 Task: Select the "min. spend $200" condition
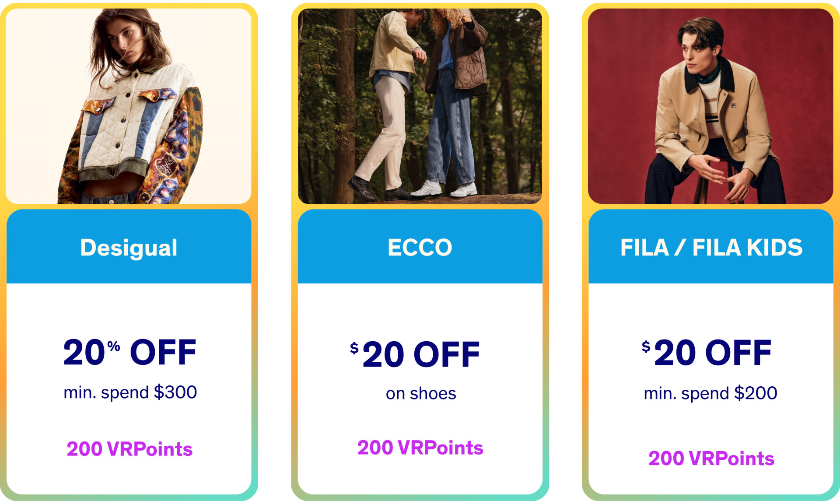pyautogui.click(x=710, y=393)
